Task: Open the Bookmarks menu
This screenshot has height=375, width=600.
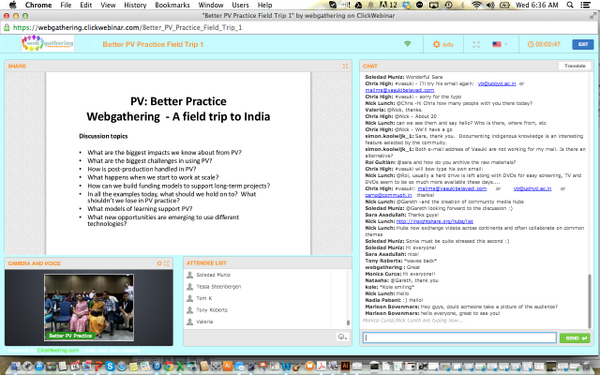Action: [172, 5]
